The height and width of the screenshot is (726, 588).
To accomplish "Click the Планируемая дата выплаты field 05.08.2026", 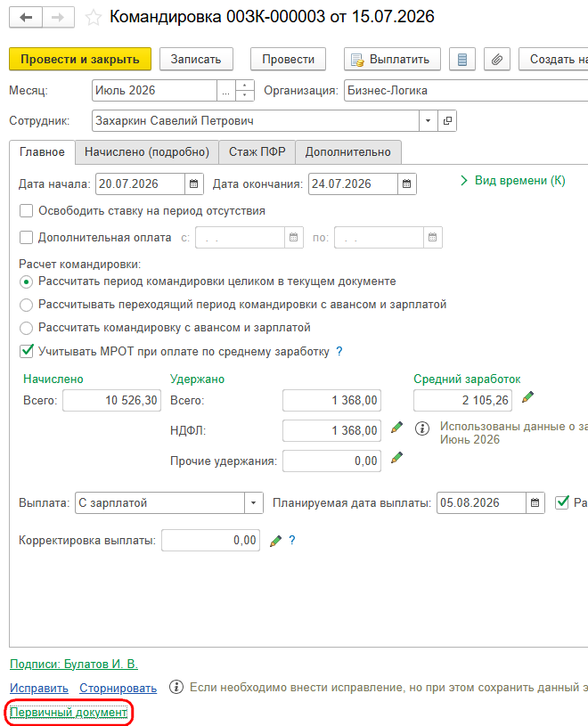I will [481, 502].
